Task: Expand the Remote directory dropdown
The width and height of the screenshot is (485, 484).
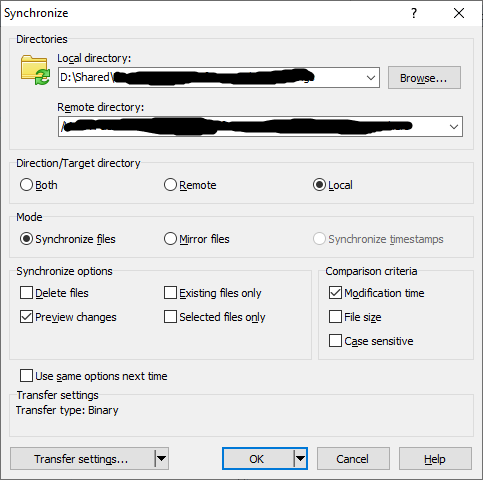Action: tap(453, 127)
